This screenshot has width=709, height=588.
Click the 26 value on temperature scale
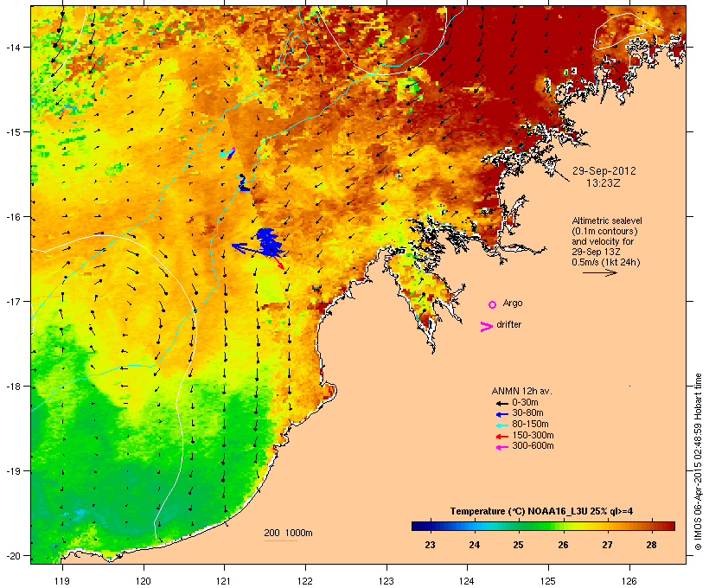pyautogui.click(x=563, y=545)
